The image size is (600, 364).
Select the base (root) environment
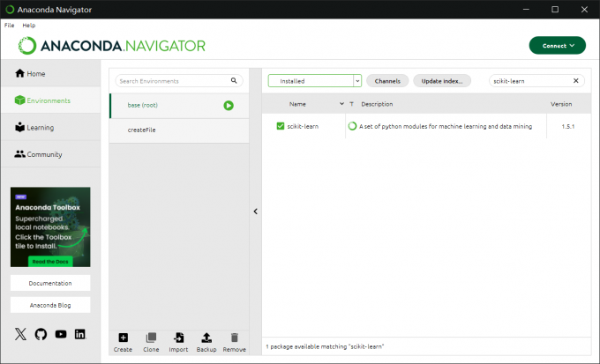(x=179, y=105)
